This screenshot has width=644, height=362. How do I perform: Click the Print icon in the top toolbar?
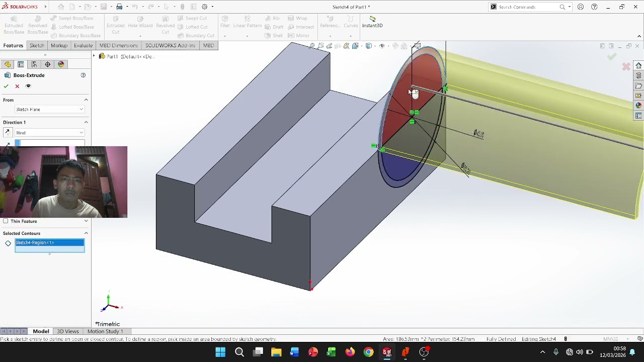tap(119, 7)
